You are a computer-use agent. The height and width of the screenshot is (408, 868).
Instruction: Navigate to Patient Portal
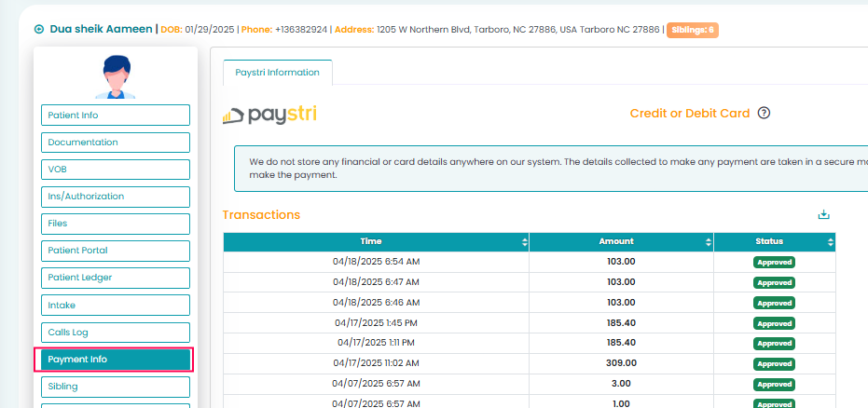(x=116, y=251)
